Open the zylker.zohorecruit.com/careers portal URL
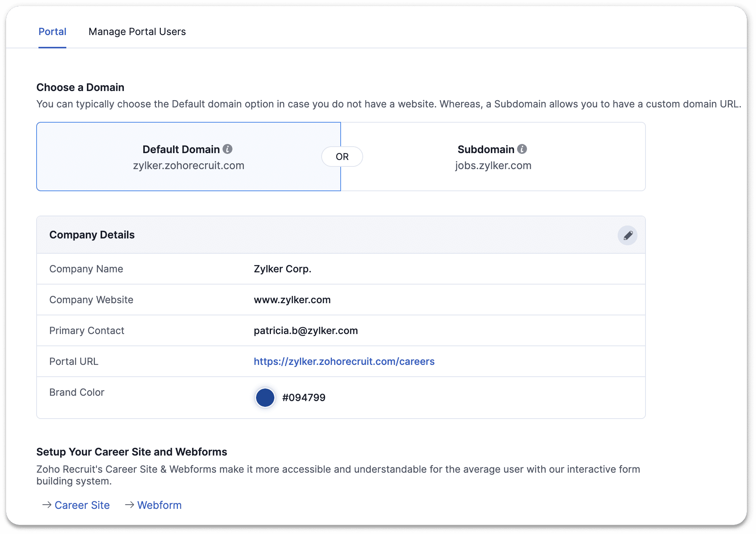 344,361
